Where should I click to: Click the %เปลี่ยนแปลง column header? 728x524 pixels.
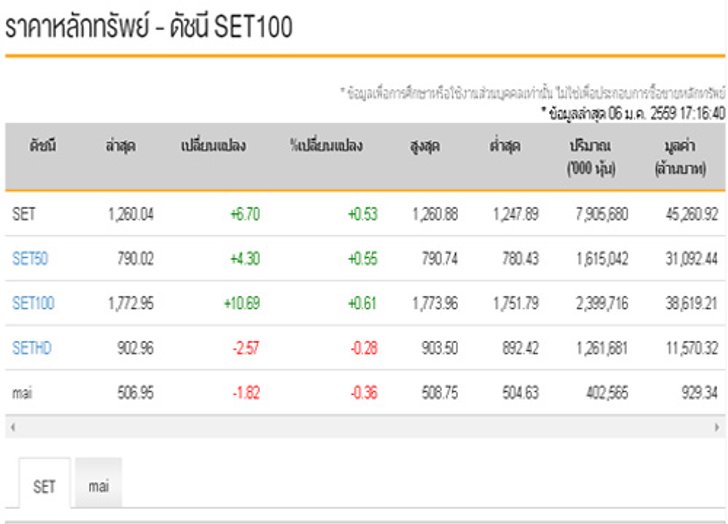tap(326, 146)
